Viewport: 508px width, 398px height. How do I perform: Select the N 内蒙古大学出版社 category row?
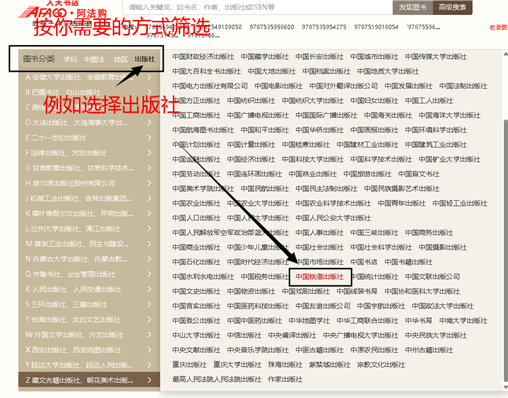pyautogui.click(x=89, y=259)
